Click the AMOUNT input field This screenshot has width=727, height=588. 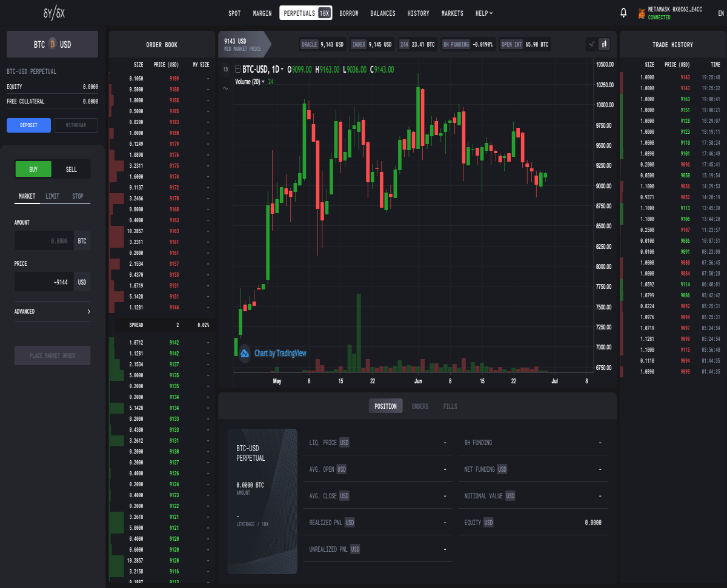tap(44, 240)
